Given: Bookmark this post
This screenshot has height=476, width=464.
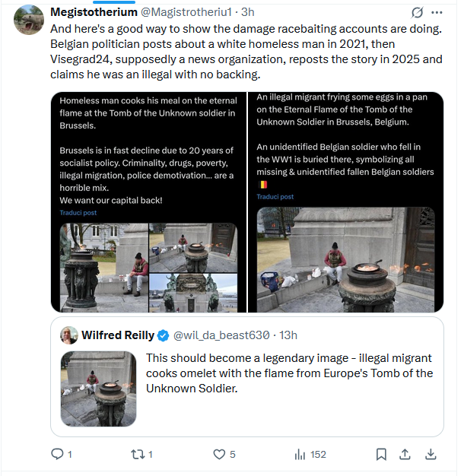Looking at the screenshot, I should (380, 454).
